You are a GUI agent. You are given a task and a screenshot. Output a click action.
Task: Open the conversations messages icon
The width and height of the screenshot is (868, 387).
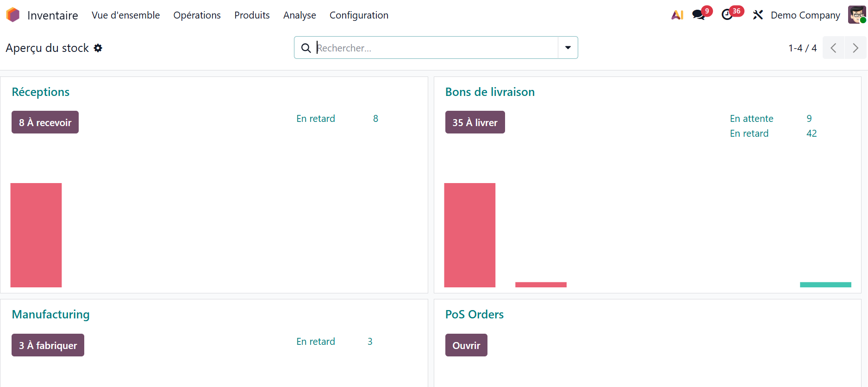699,15
